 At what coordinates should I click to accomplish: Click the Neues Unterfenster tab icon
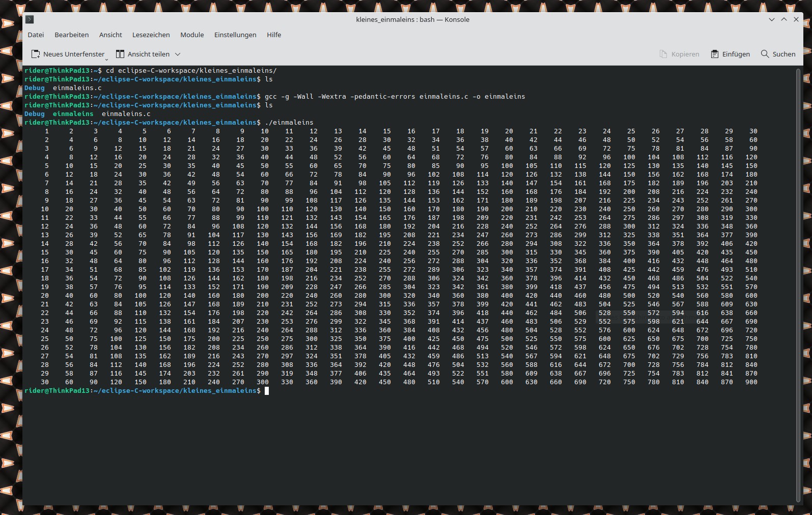pyautogui.click(x=36, y=54)
